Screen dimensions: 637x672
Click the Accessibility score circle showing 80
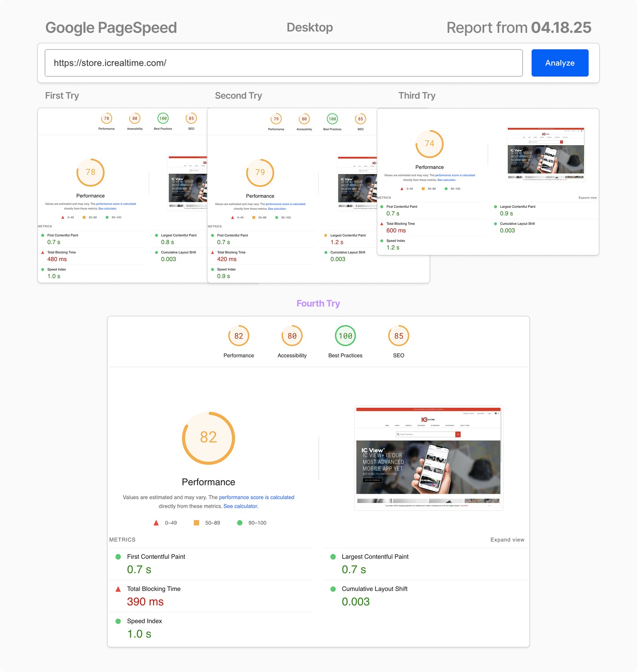click(292, 335)
